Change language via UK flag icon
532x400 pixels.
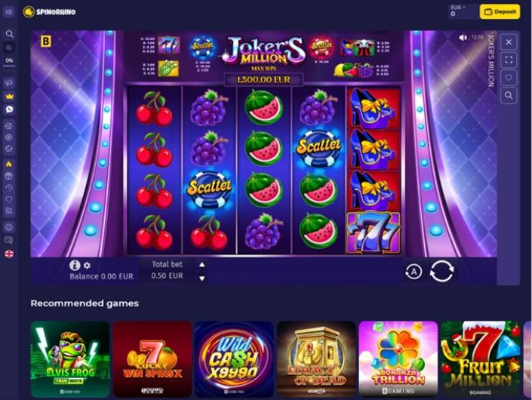coord(9,254)
